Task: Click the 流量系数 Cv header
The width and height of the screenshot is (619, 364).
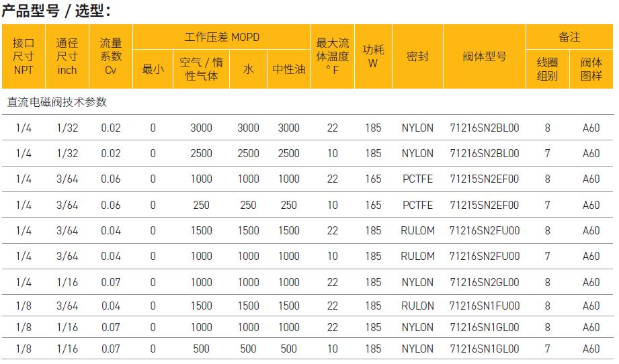Action: tap(111, 56)
